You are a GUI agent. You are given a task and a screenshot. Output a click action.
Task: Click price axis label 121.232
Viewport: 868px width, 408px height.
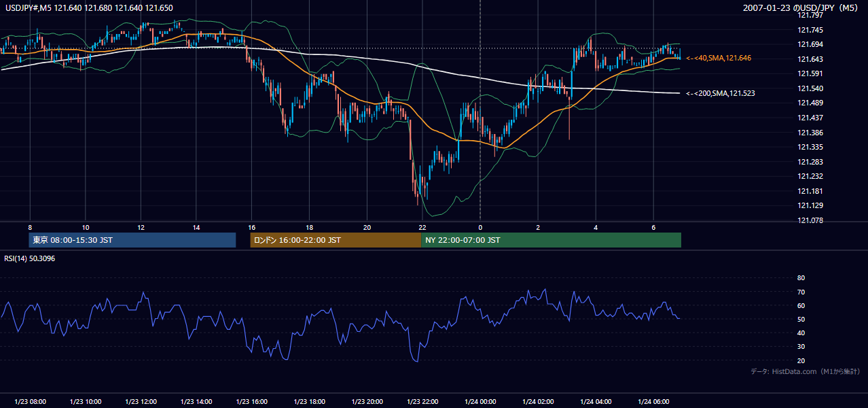tap(810, 176)
